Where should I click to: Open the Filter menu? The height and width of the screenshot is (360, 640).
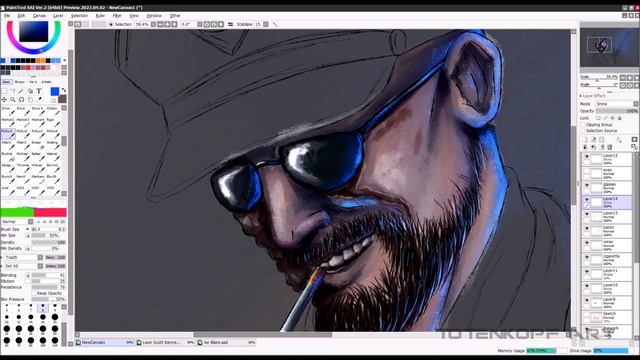[117, 16]
